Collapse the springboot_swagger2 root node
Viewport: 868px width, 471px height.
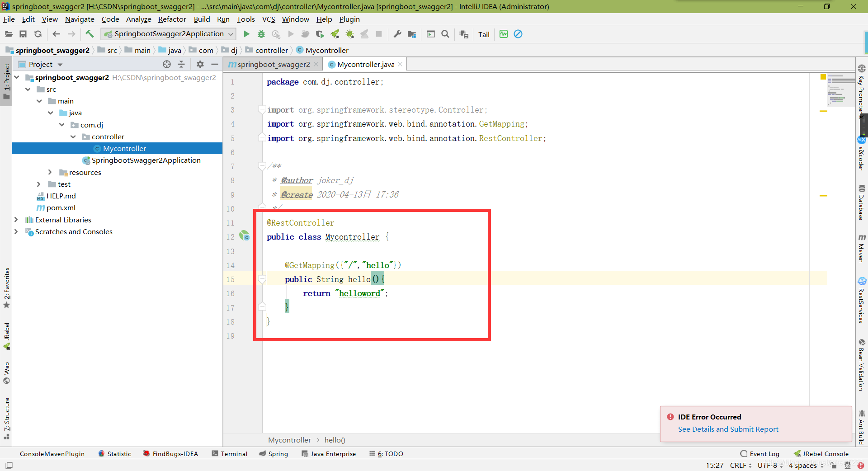click(x=16, y=77)
